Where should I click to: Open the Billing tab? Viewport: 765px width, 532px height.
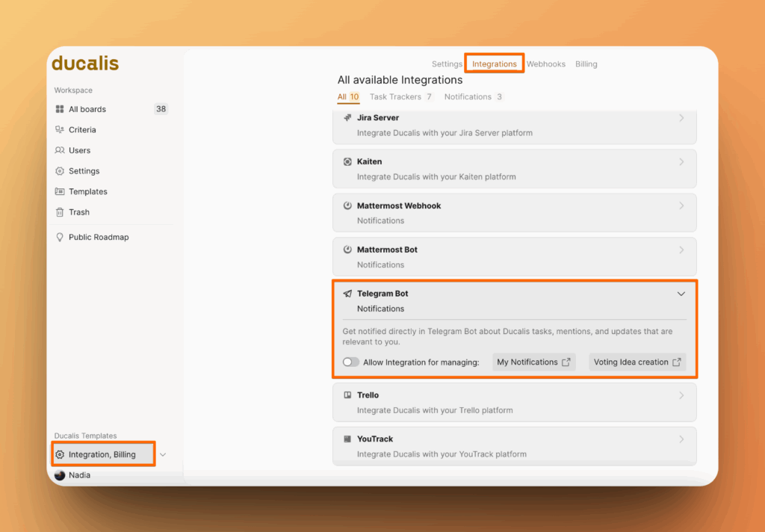[x=586, y=64]
